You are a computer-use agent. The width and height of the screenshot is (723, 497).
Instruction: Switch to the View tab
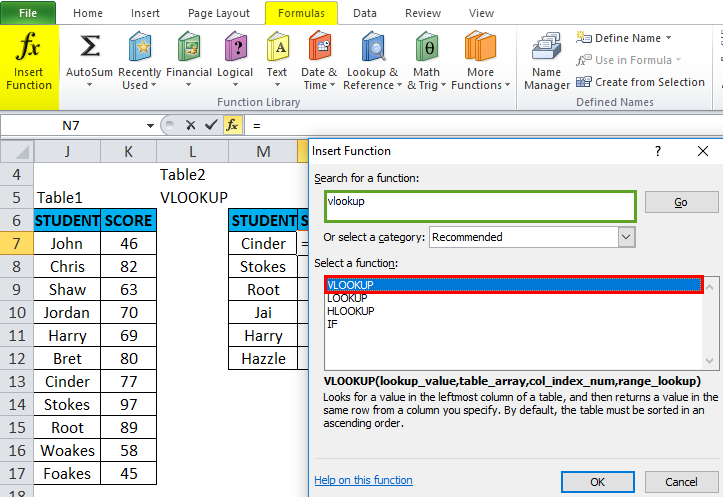point(481,13)
